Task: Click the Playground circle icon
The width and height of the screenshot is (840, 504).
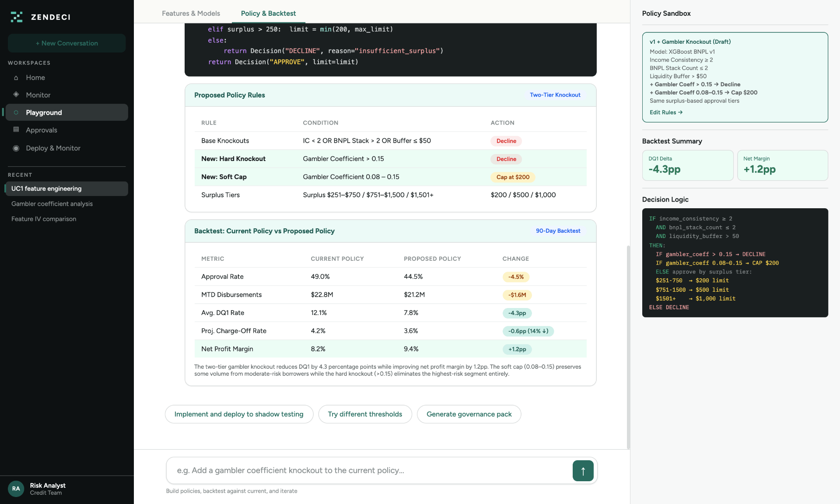Action: (x=16, y=112)
